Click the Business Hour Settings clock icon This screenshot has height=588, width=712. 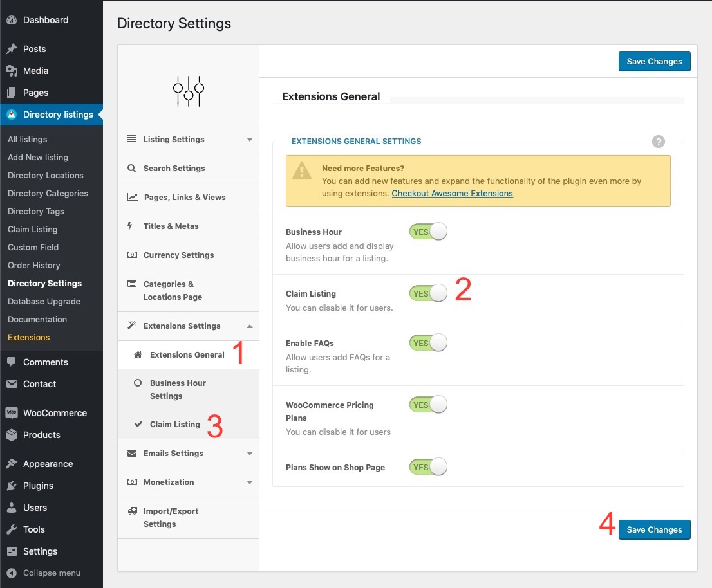[x=138, y=383]
